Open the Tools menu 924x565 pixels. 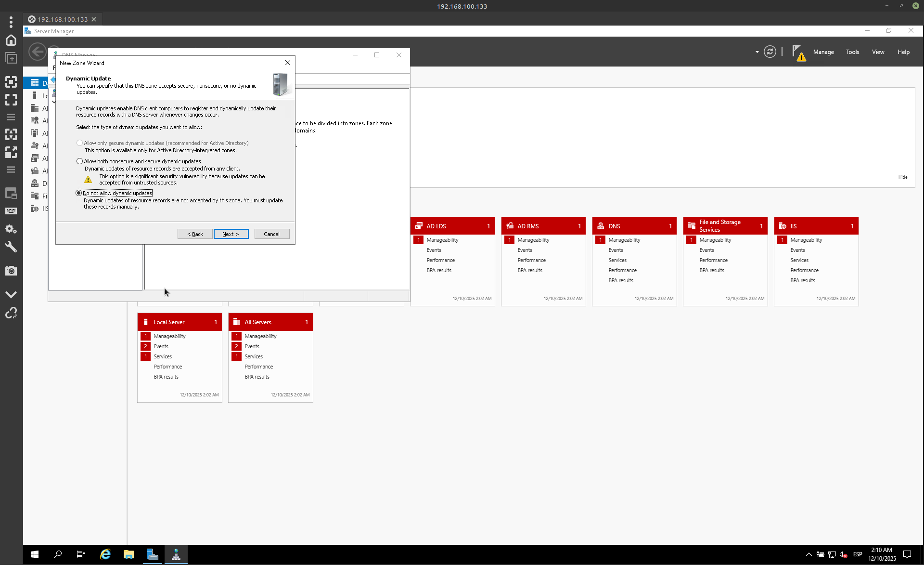click(x=852, y=52)
